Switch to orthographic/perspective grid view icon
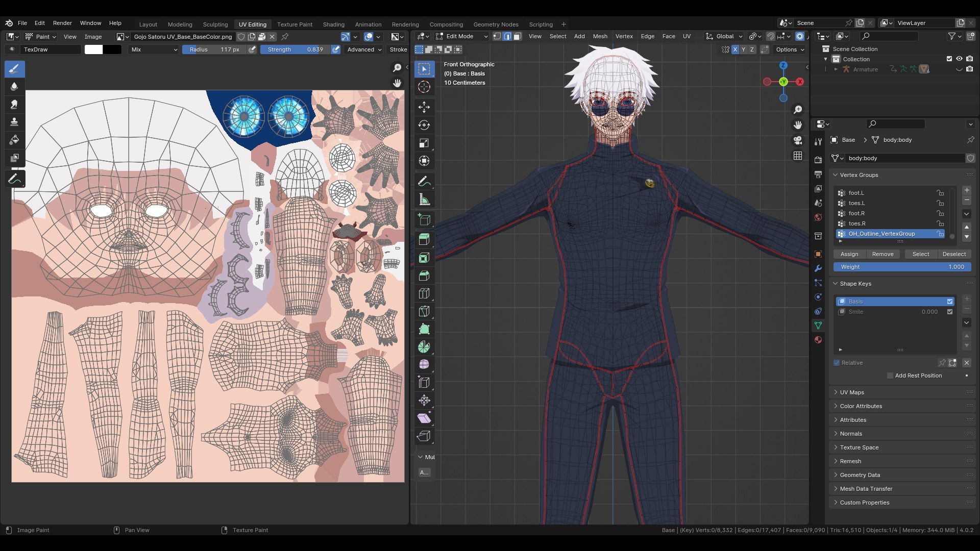The image size is (980, 551). click(798, 156)
